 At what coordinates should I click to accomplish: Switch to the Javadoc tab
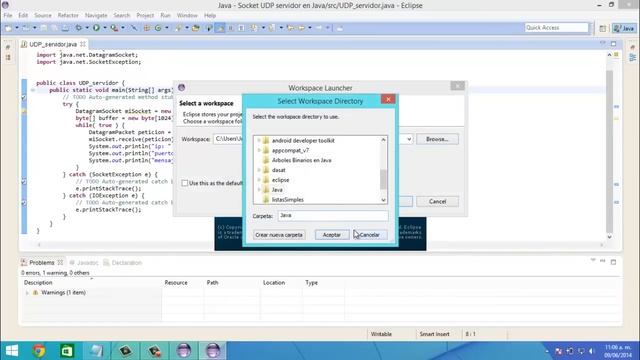[x=84, y=262]
